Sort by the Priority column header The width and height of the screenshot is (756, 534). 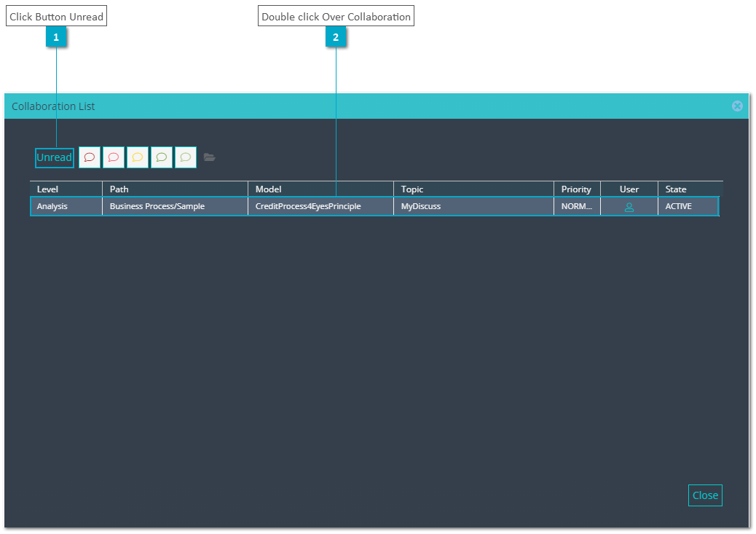[577, 189]
